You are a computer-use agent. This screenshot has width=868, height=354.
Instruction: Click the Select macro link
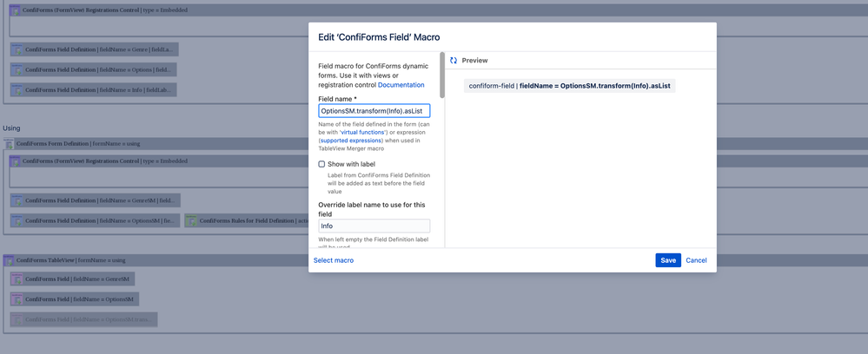(334, 260)
